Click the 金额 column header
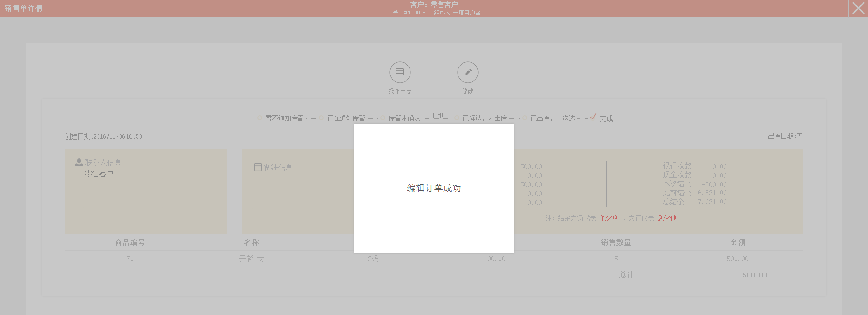Viewport: 868px width, 315px height. [x=737, y=243]
